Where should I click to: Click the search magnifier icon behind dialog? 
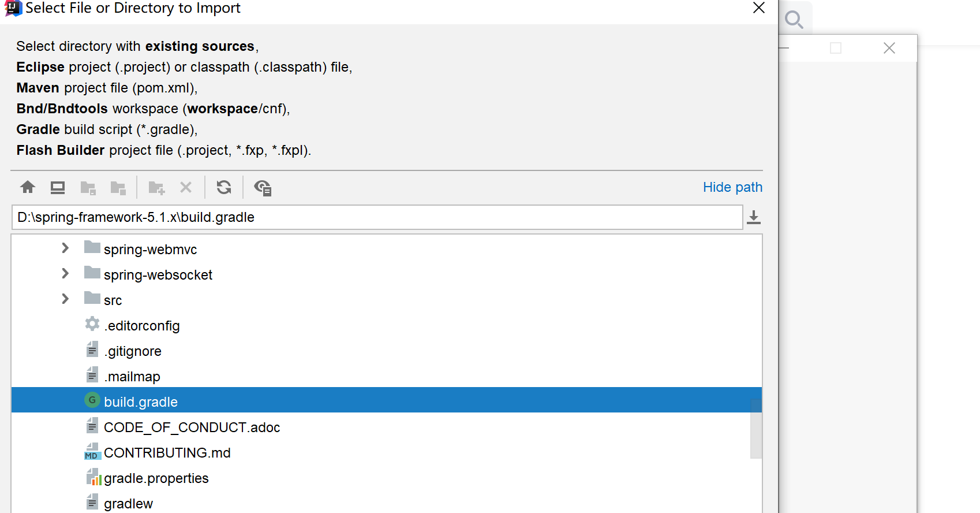point(794,20)
